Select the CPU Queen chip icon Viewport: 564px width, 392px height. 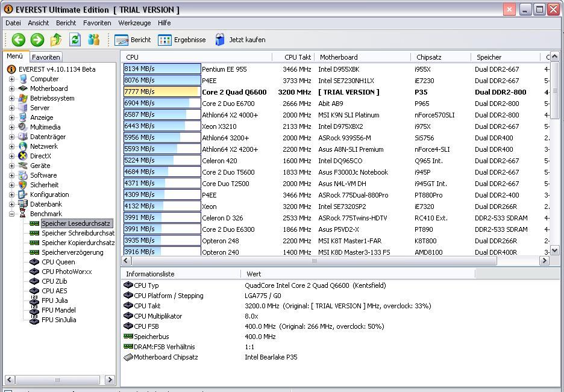(34, 262)
